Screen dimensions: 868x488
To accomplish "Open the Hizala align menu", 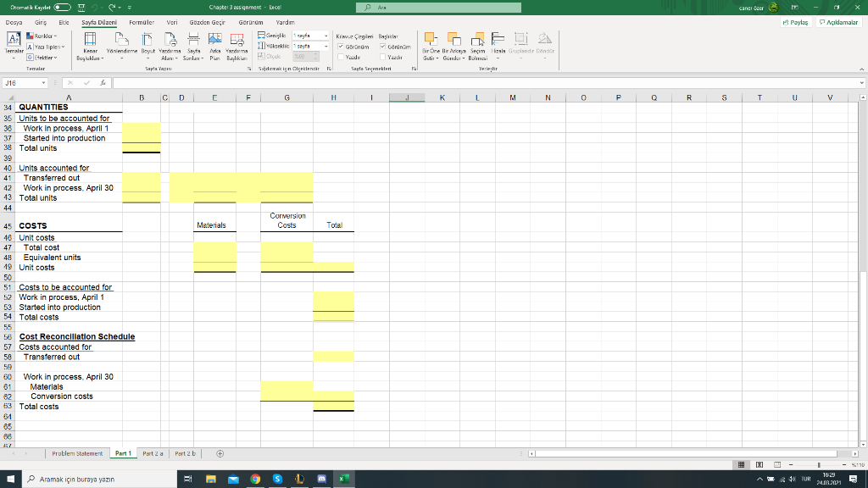I will pos(498,47).
